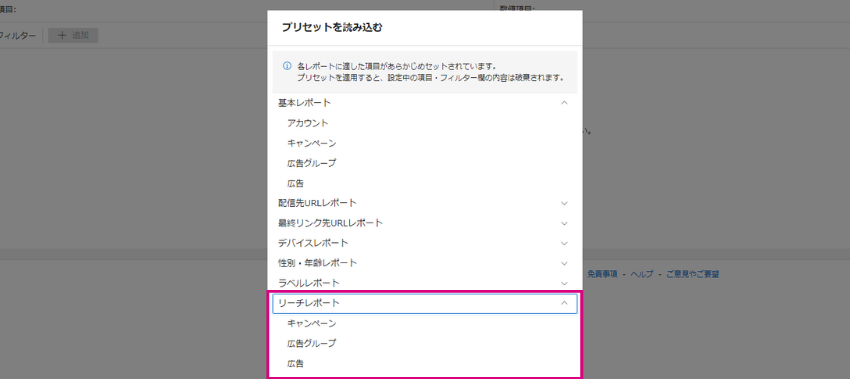Expand the ラベルレポート chevron
Viewport: 850px width, 379px height.
[564, 283]
